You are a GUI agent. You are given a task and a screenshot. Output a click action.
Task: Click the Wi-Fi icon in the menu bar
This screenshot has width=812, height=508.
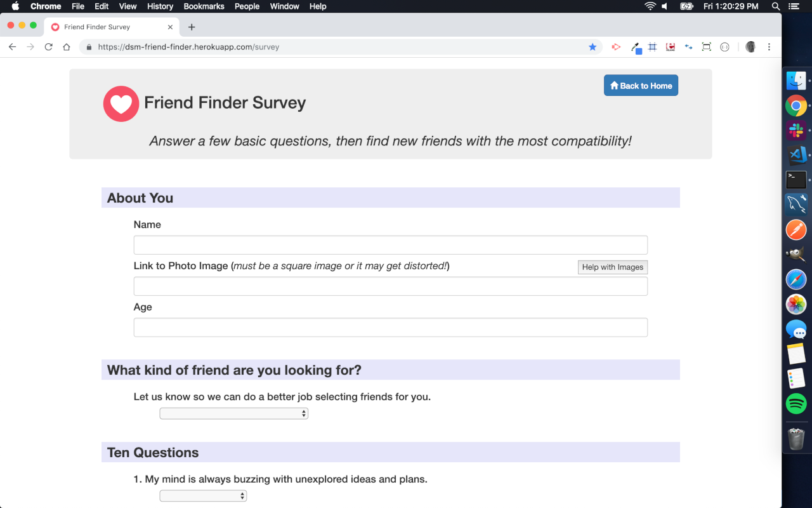pyautogui.click(x=650, y=6)
